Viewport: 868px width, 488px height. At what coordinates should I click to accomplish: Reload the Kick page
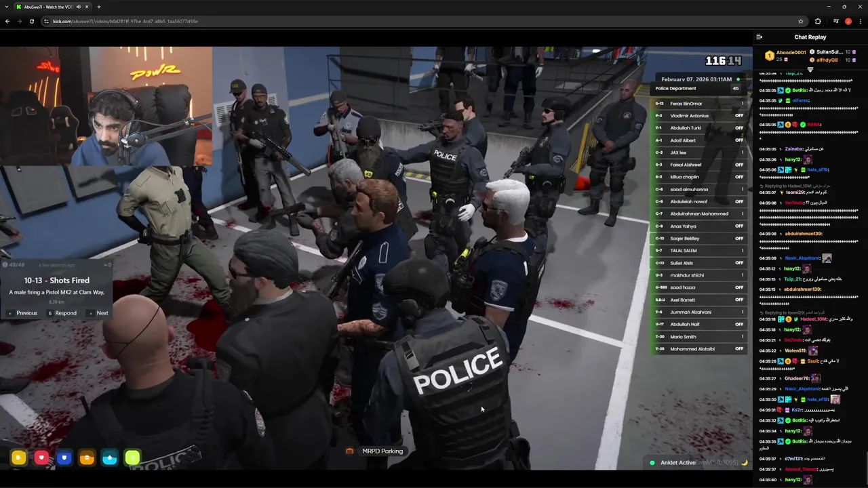pos(31,21)
